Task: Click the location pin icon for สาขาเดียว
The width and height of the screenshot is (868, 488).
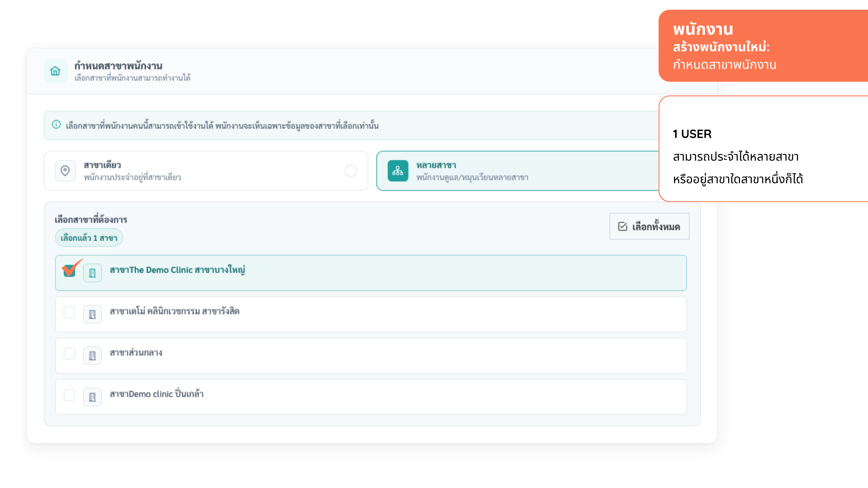Action: [65, 171]
